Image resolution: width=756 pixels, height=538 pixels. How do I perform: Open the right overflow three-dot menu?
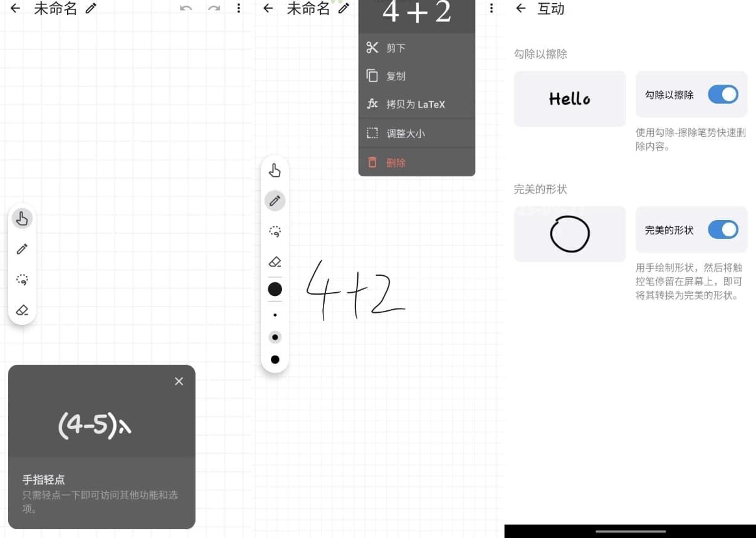491,8
